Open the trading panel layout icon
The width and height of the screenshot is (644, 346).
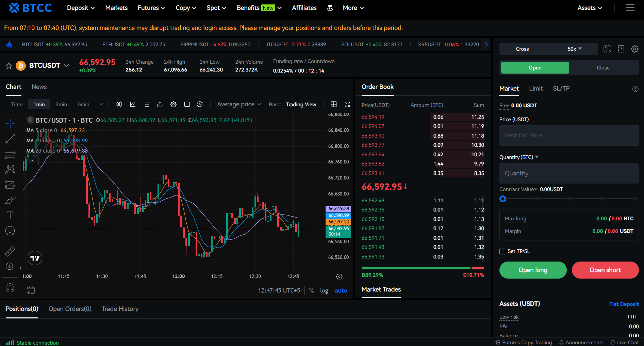point(607,49)
